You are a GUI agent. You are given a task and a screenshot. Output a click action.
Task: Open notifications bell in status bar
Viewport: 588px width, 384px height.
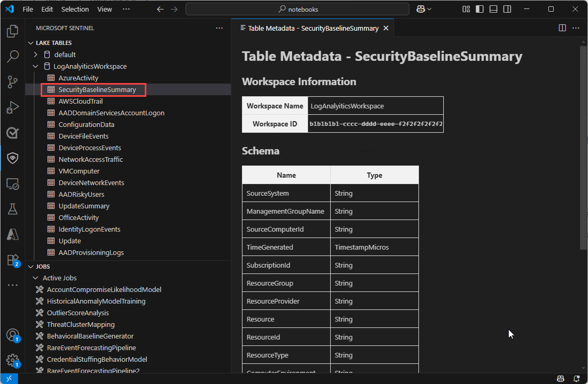point(577,378)
